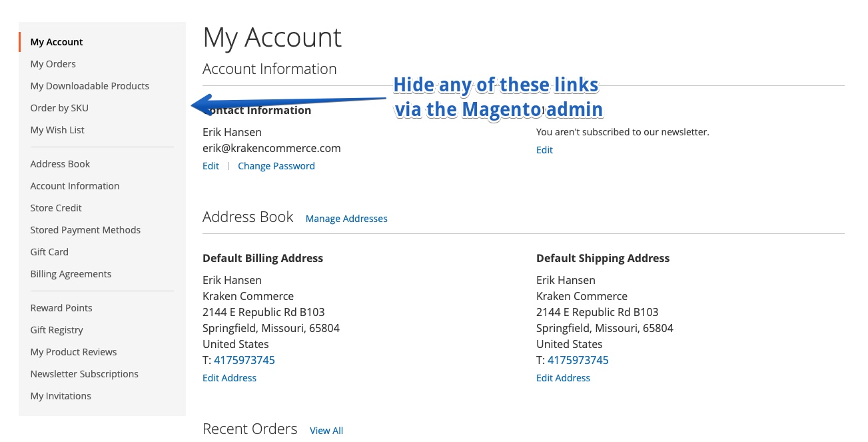Open the Gift Registry link
This screenshot has width=868, height=442.
pyautogui.click(x=57, y=330)
